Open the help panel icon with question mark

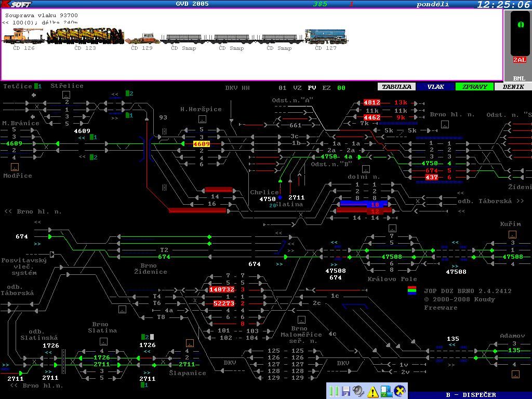click(386, 391)
